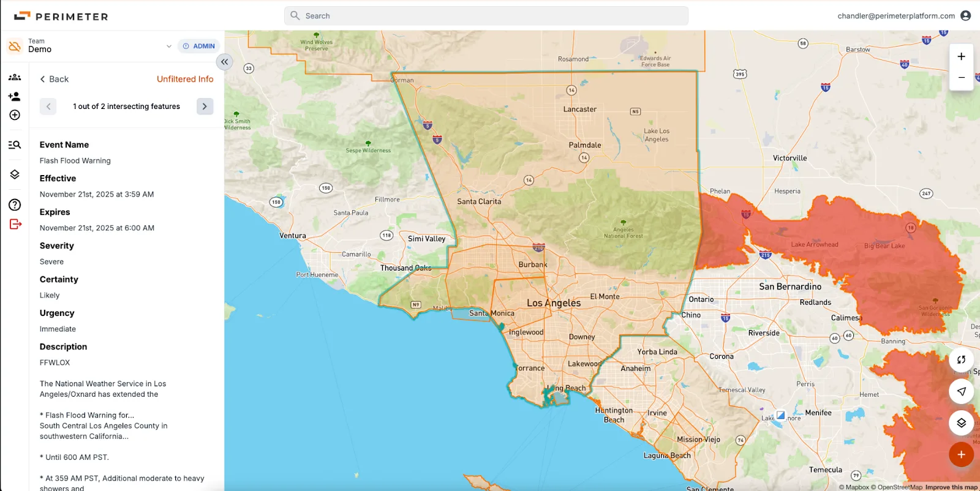Screen dimensions: 980x491
Task: Click the map rotate reset button
Action: [x=961, y=360]
